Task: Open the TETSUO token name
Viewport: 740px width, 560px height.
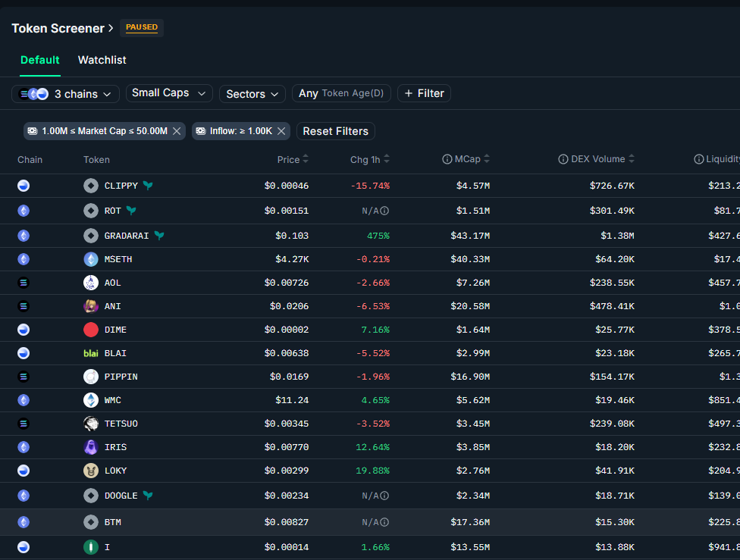Action: (121, 424)
